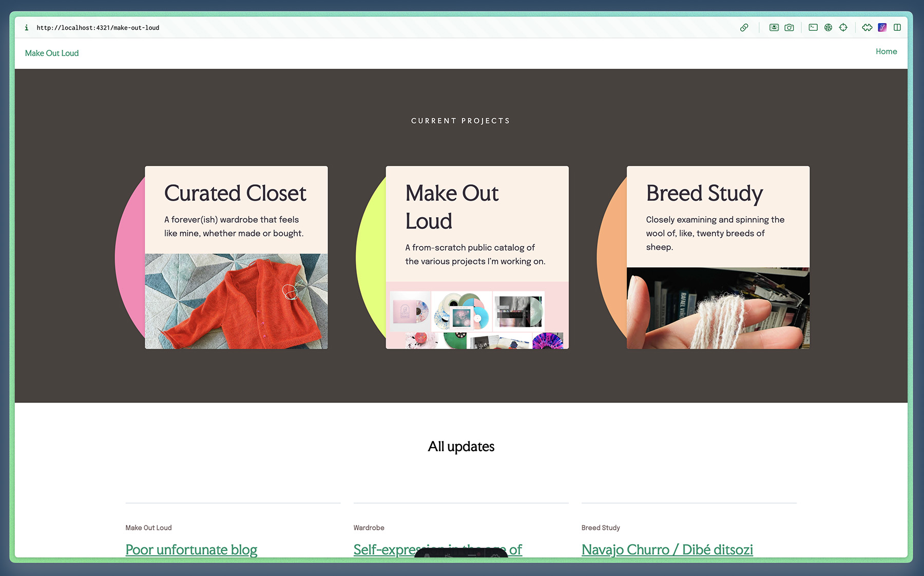The width and height of the screenshot is (924, 576).
Task: Open the Poor unfortunate blog post link
Action: click(x=191, y=549)
